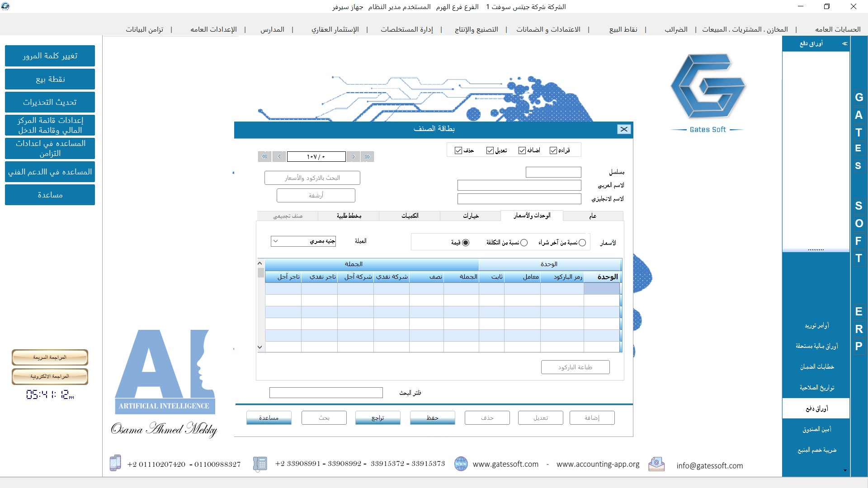Click the mobile phone contact icon
Viewport: 868px width, 488px height.
[115, 463]
